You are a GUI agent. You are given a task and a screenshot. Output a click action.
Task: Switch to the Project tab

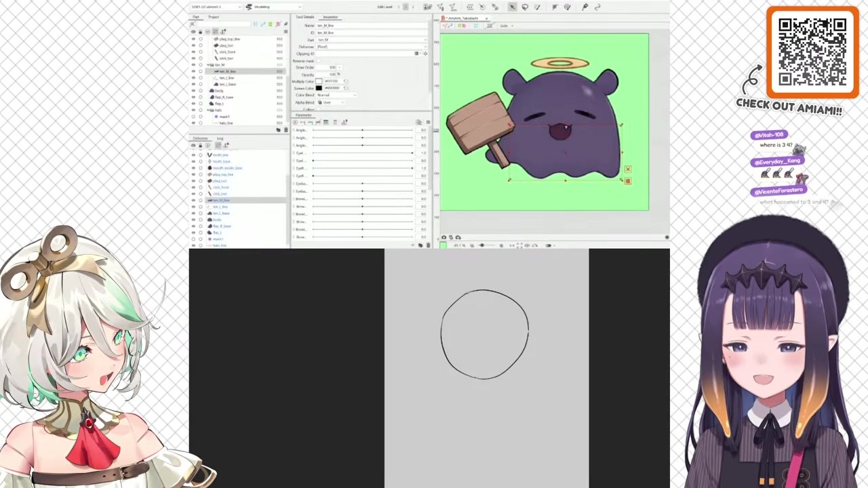(214, 17)
